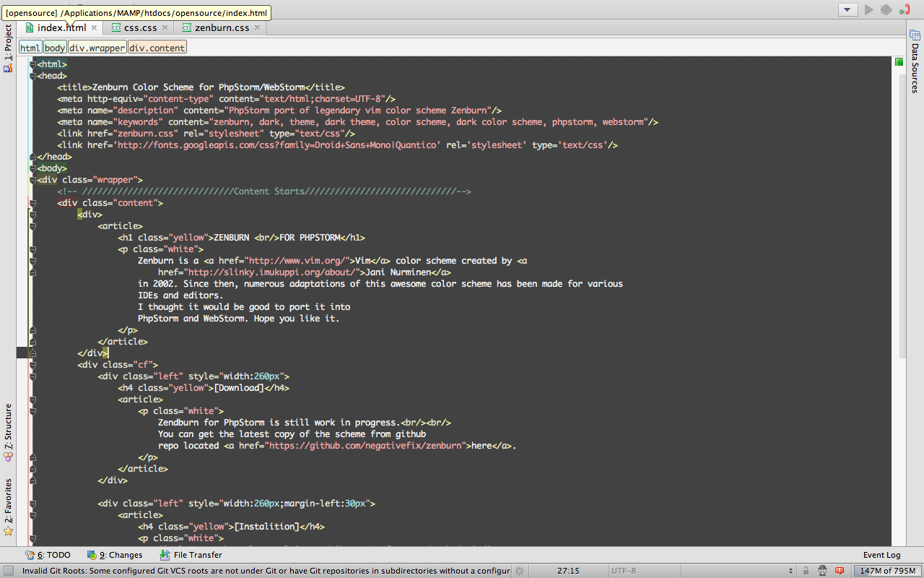This screenshot has height=578, width=924.
Task: Click the 27:15 caret position indicator
Action: 568,571
